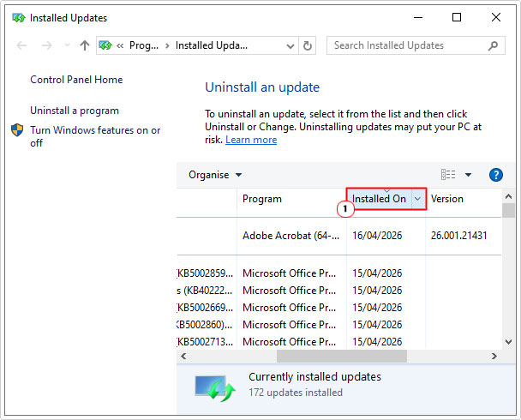521x420 pixels.
Task: Click 15/04/2026 date in KB5002713 row
Action: click(377, 342)
